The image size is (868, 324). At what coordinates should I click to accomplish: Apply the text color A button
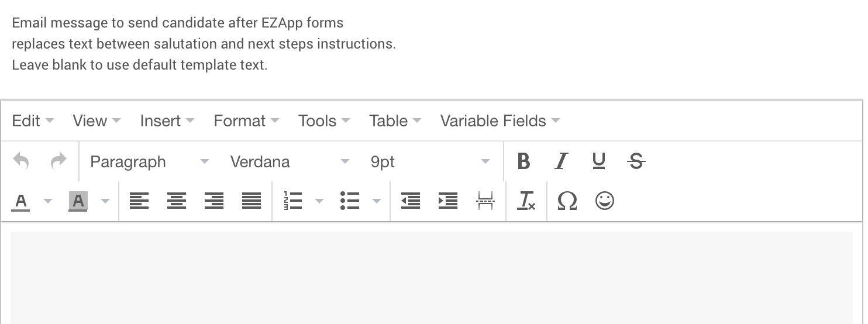tap(21, 201)
